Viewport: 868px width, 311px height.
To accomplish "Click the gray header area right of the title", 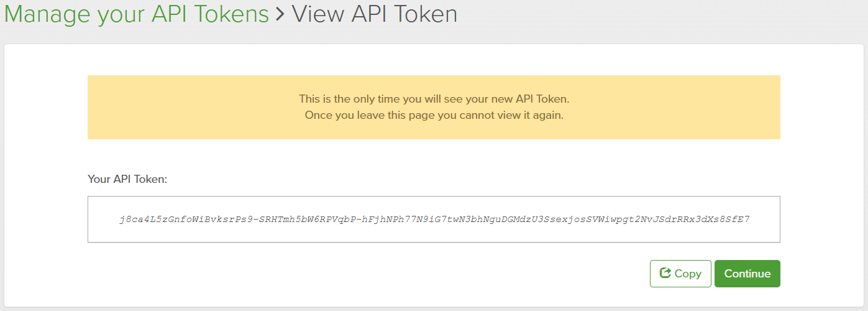I will tap(652, 15).
